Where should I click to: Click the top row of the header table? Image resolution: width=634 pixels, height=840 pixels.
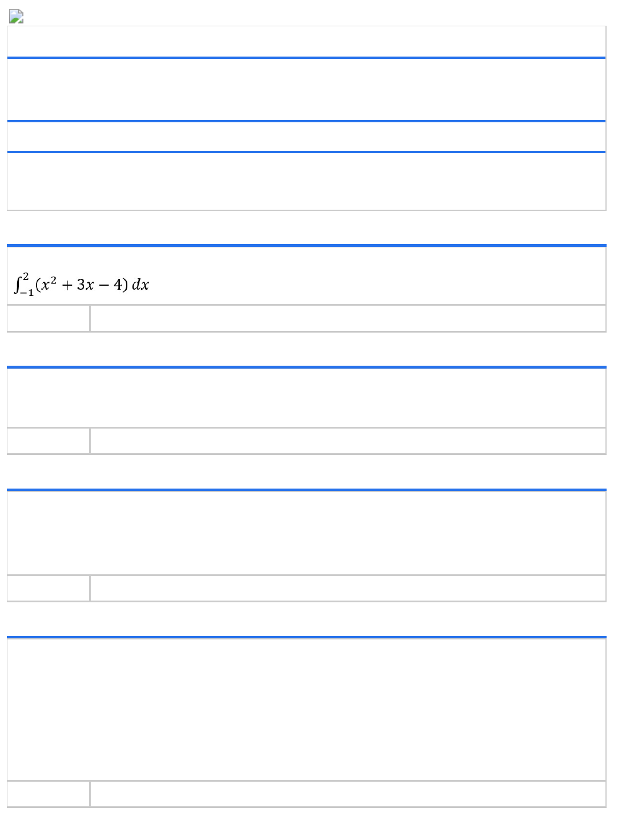point(306,42)
